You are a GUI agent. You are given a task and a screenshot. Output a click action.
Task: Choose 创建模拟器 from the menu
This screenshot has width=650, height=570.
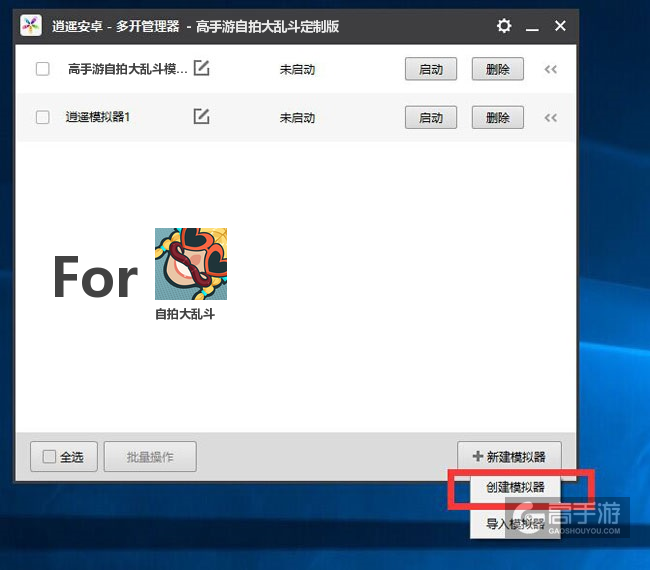coord(515,488)
